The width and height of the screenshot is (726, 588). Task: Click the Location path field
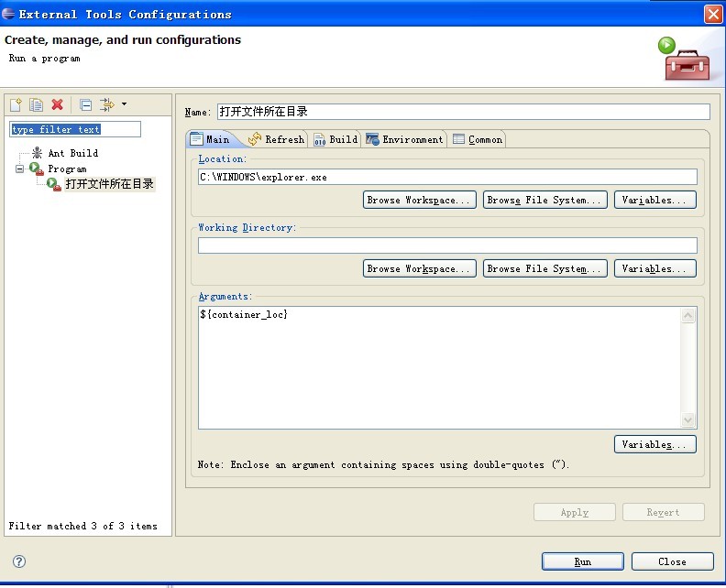(x=447, y=177)
